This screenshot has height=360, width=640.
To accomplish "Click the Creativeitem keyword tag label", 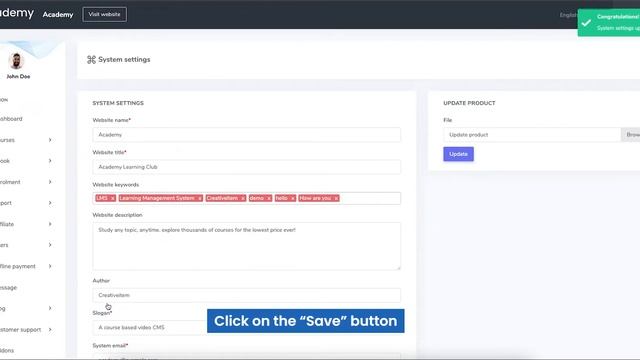I will pyautogui.click(x=222, y=198).
